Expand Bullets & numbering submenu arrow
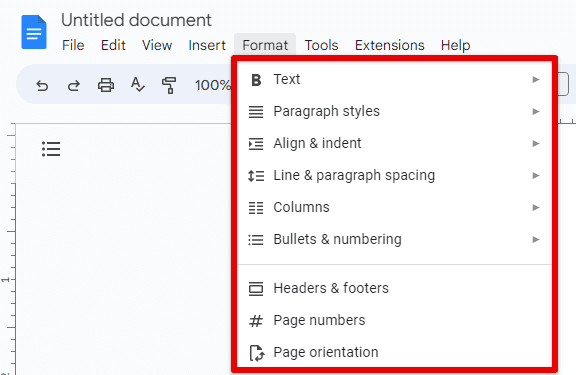The image size is (576, 375). click(536, 239)
